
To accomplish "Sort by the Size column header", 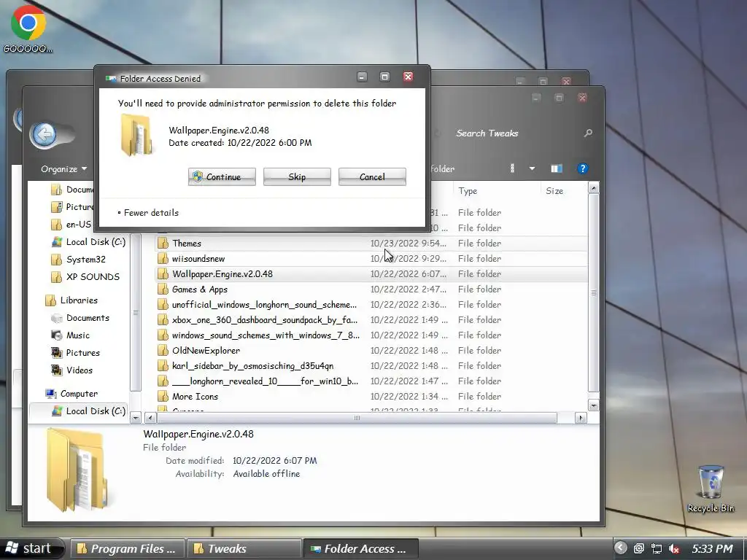I will click(x=564, y=191).
